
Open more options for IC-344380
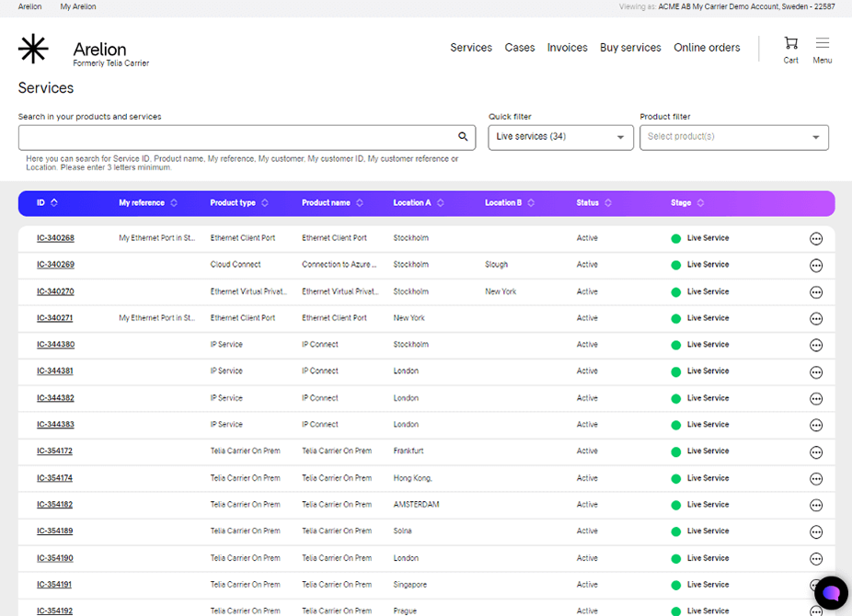(x=815, y=345)
